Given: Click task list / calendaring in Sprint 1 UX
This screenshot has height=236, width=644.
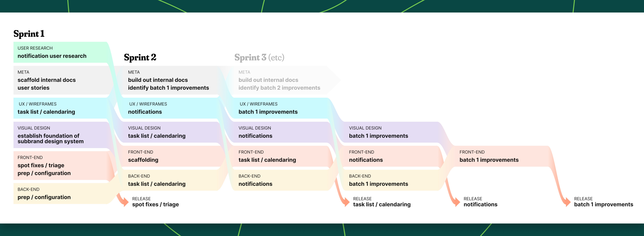Looking at the screenshot, I should click(x=46, y=112).
